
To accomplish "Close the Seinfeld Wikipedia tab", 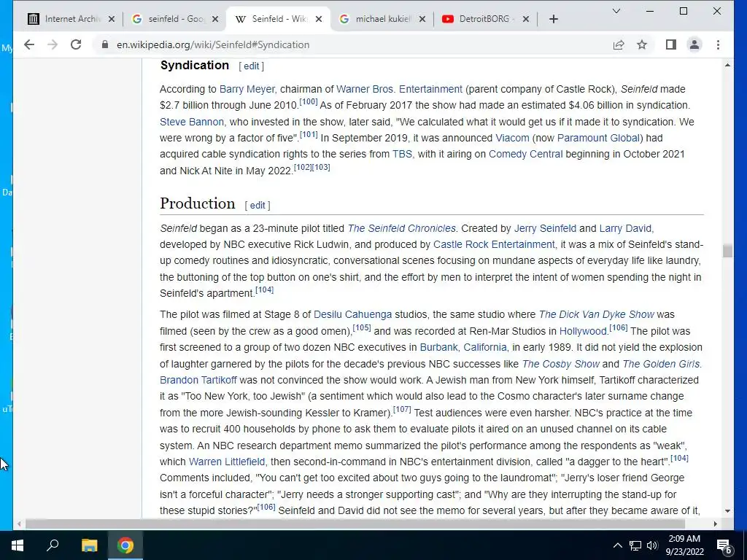I will [319, 19].
